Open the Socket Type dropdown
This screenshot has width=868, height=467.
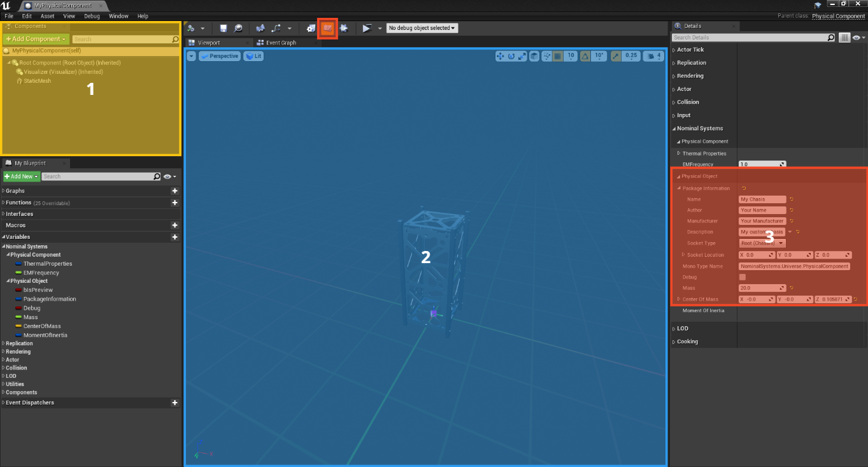point(762,243)
